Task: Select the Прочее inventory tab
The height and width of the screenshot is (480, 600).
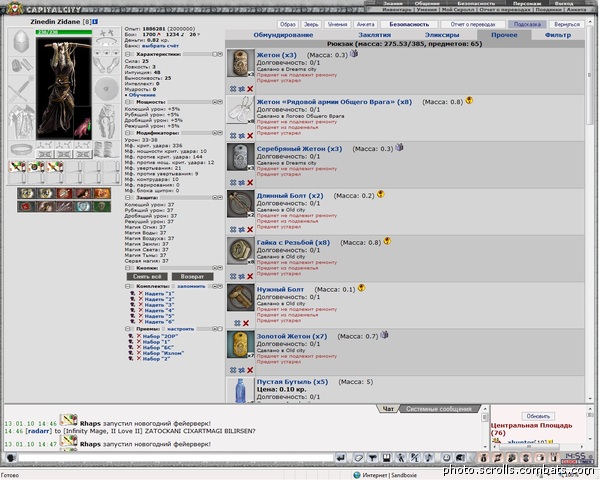Action: coord(504,35)
